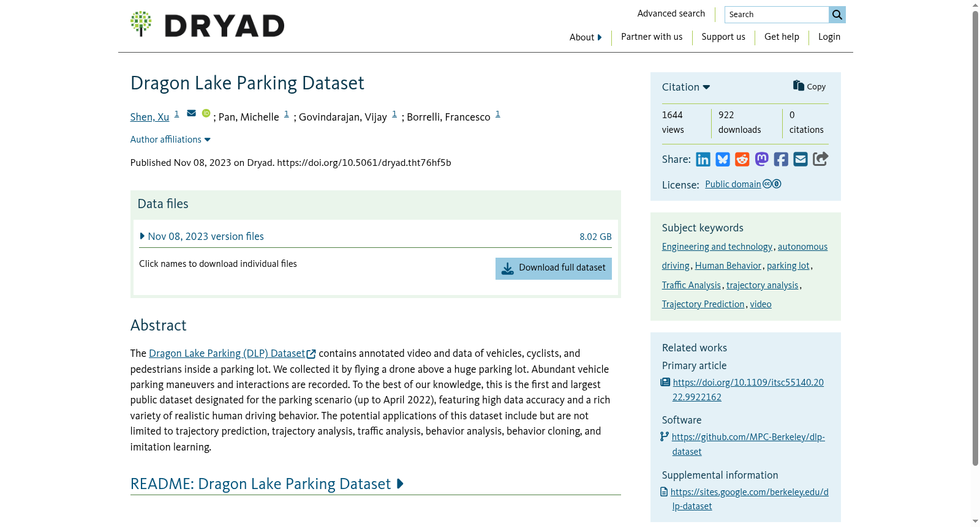This screenshot has height=527, width=980.
Task: Open author Shen, Xu link
Action: click(x=149, y=117)
